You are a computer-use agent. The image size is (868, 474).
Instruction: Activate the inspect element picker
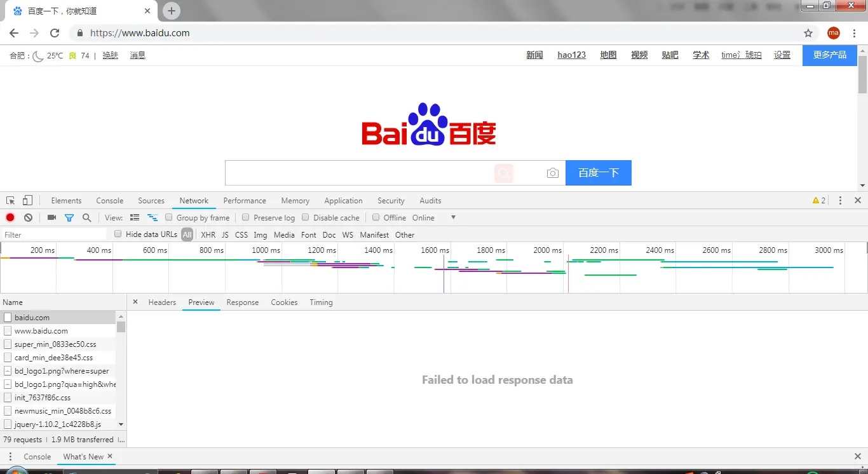tap(11, 200)
